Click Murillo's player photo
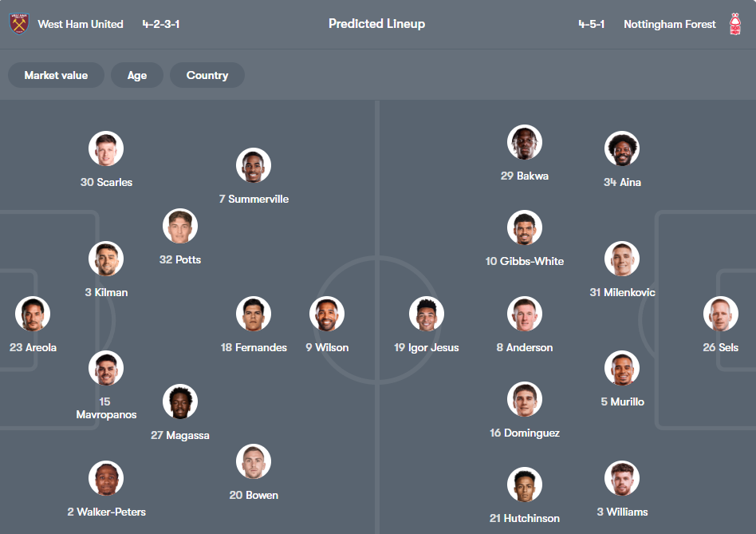This screenshot has width=756, height=534. (621, 368)
